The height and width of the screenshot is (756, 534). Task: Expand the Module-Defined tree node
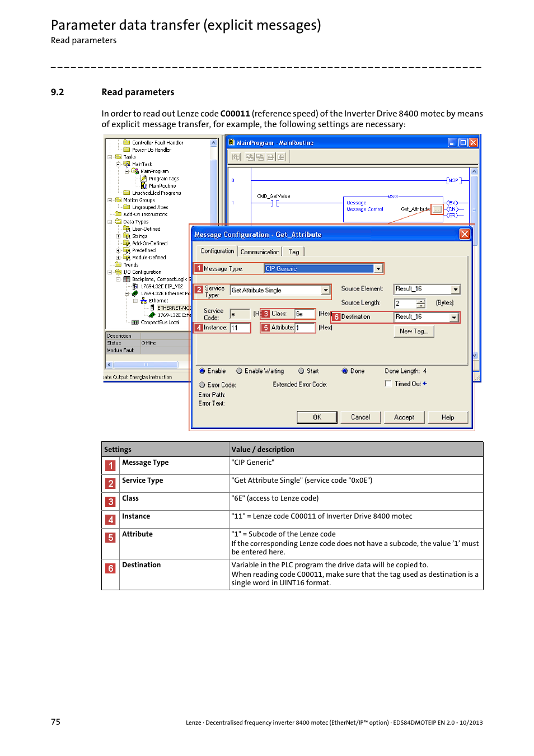[118, 258]
